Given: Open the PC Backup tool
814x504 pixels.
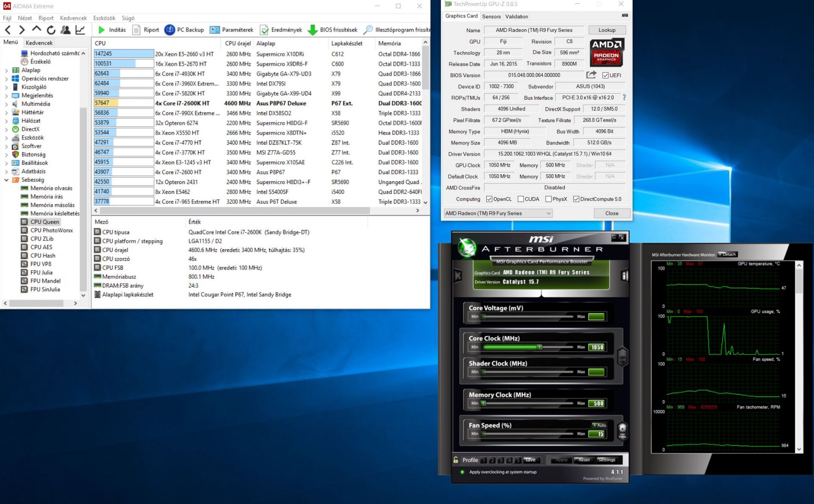Looking at the screenshot, I should pyautogui.click(x=184, y=30).
